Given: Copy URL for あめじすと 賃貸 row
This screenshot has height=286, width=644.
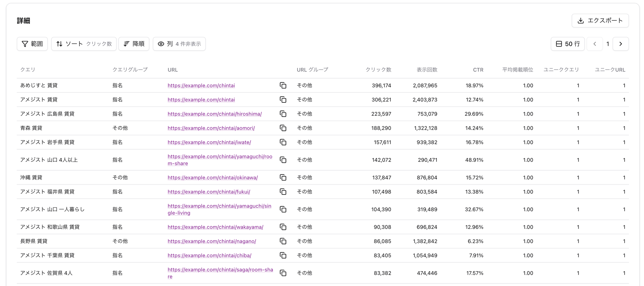Looking at the screenshot, I should (283, 85).
